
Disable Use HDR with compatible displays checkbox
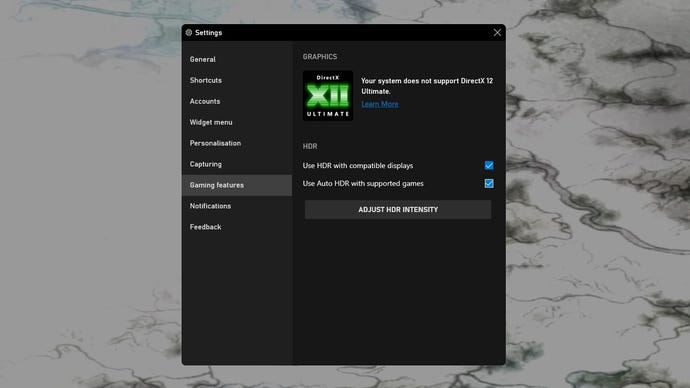coord(489,165)
